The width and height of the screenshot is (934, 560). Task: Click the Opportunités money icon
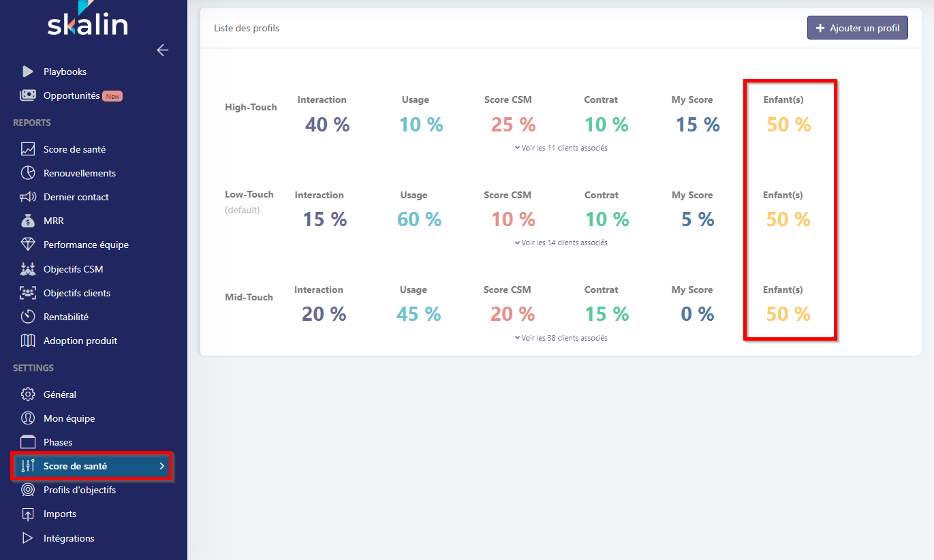coord(27,95)
